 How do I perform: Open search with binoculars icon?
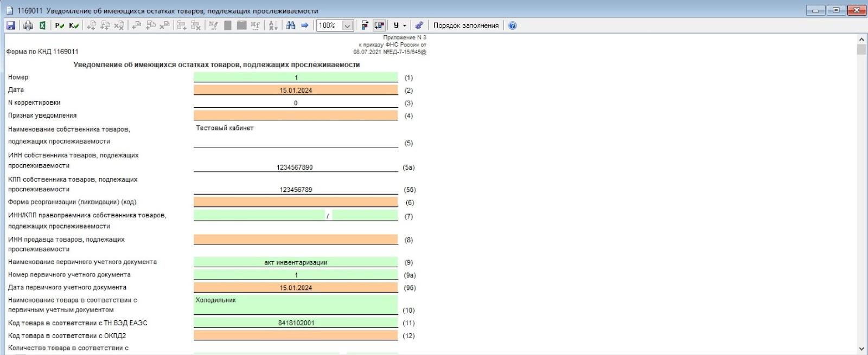pyautogui.click(x=291, y=25)
